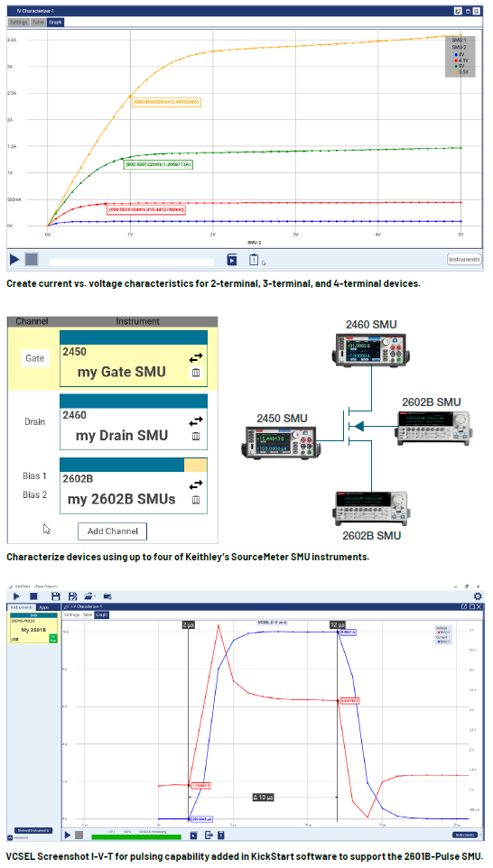
Task: Stop the run with the top graph stop button
Action: coord(32,259)
